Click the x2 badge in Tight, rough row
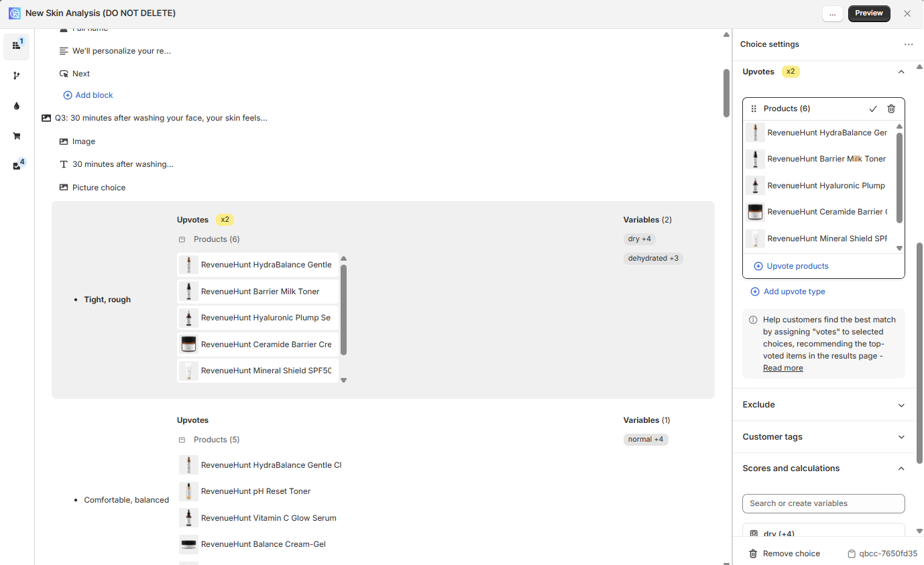The height and width of the screenshot is (565, 924). pyautogui.click(x=225, y=220)
